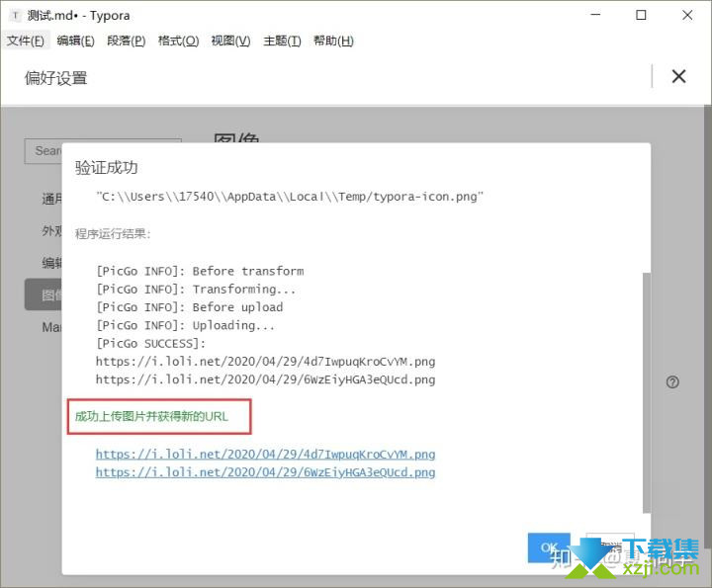This screenshot has width=712, height=588.
Task: Open the 格式(O) menu
Action: 178,41
